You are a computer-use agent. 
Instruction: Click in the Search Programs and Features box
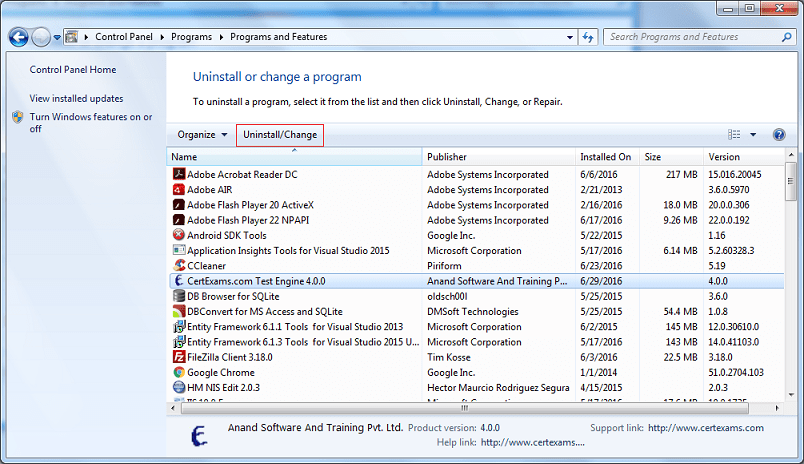(694, 37)
